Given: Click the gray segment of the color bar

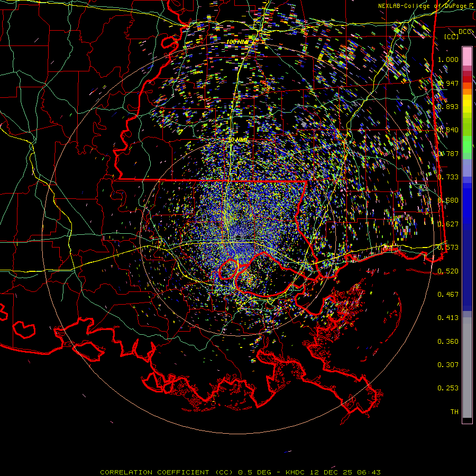Looking at the screenshot, I should pos(467,368).
